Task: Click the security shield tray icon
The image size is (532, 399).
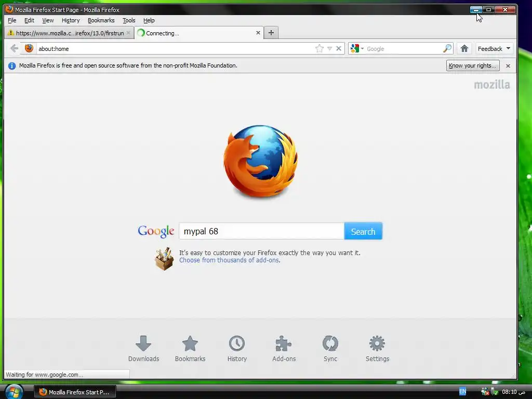Action: pos(495,392)
